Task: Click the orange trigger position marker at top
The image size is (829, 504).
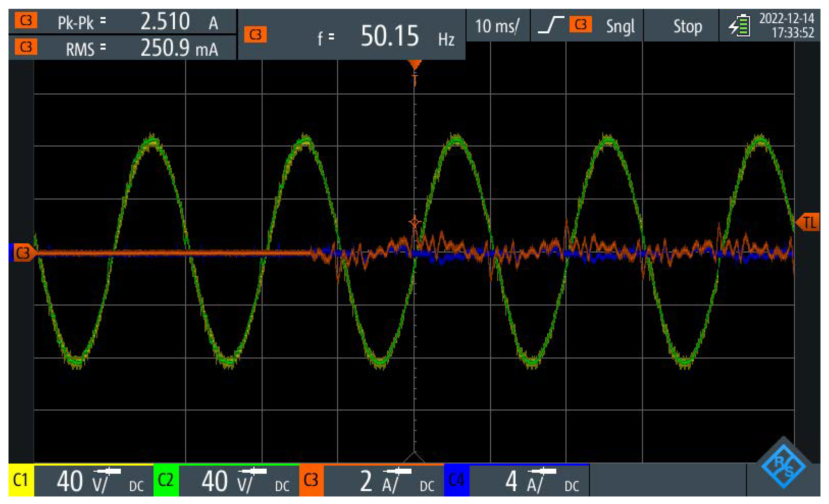Action: tap(414, 65)
